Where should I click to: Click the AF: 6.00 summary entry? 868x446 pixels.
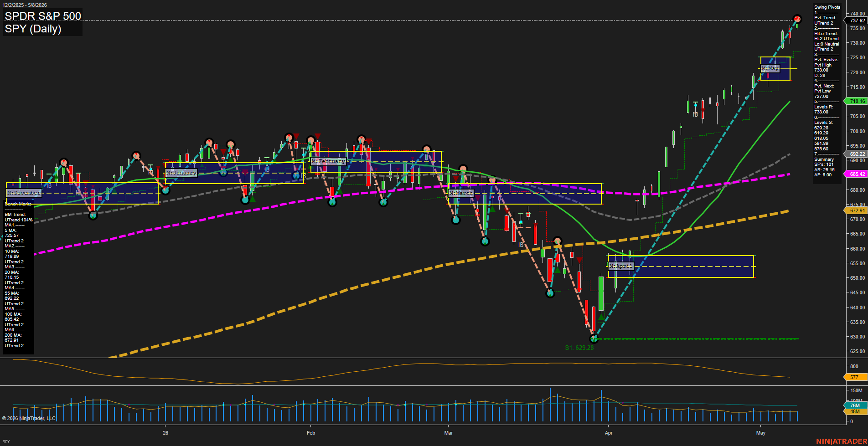tap(823, 175)
